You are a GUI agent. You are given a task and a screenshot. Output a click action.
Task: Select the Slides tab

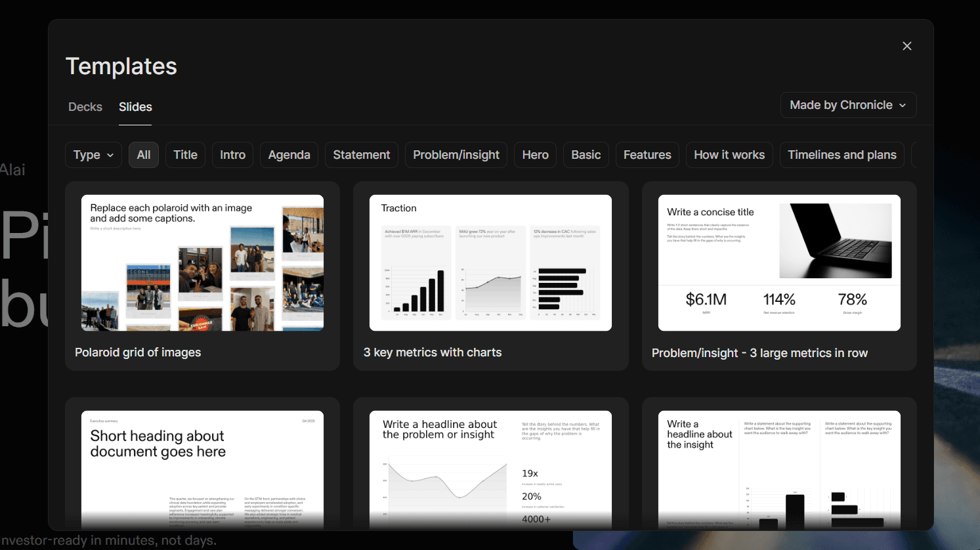click(x=135, y=107)
